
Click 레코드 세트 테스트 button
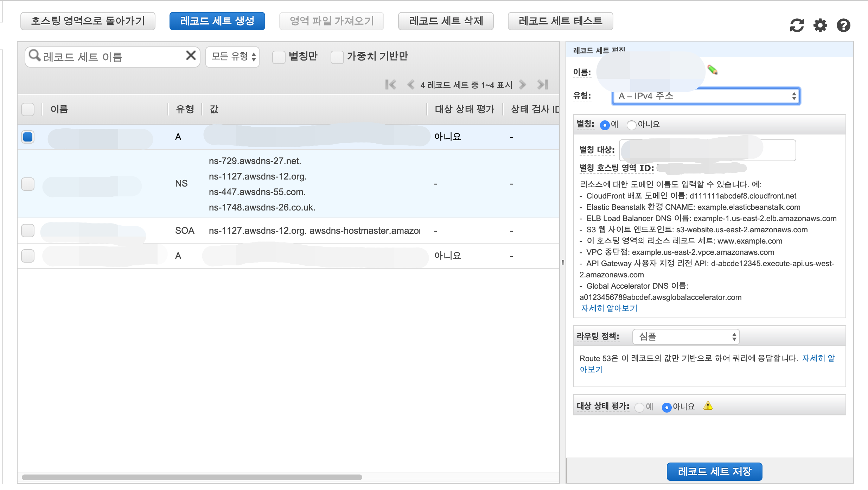click(560, 21)
